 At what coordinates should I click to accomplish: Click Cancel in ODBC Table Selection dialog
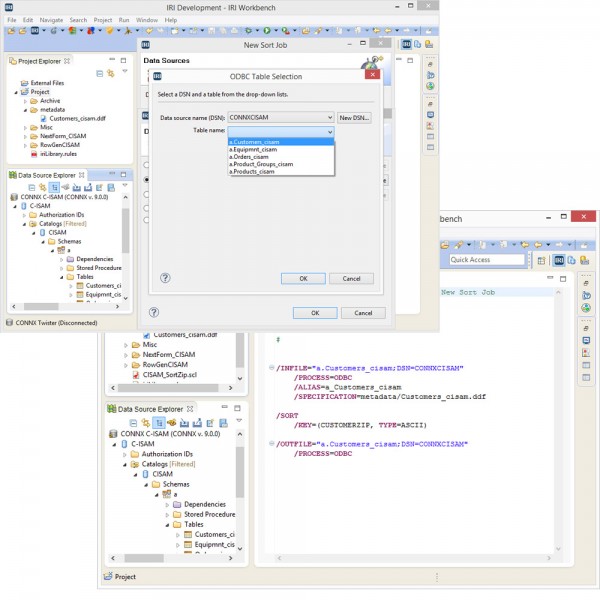coord(351,278)
